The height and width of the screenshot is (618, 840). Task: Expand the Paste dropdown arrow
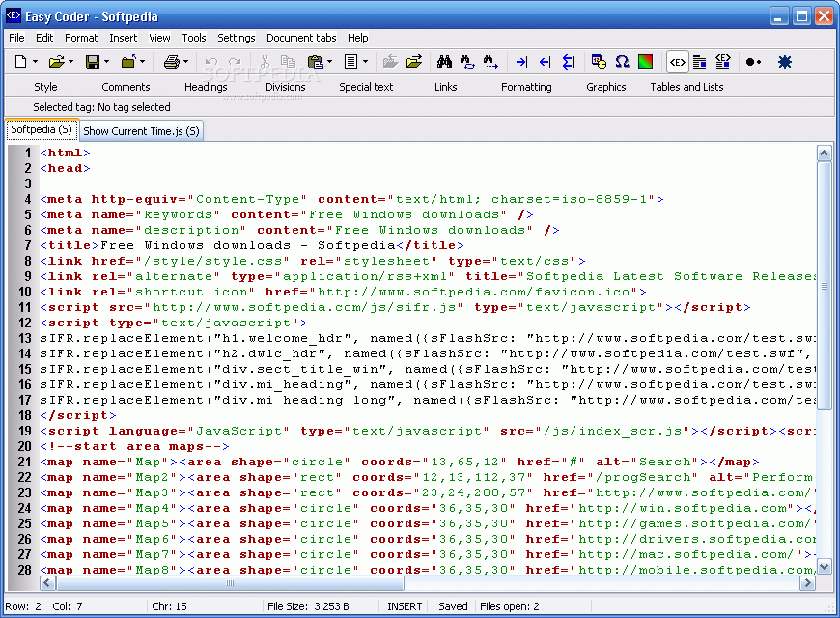(329, 62)
